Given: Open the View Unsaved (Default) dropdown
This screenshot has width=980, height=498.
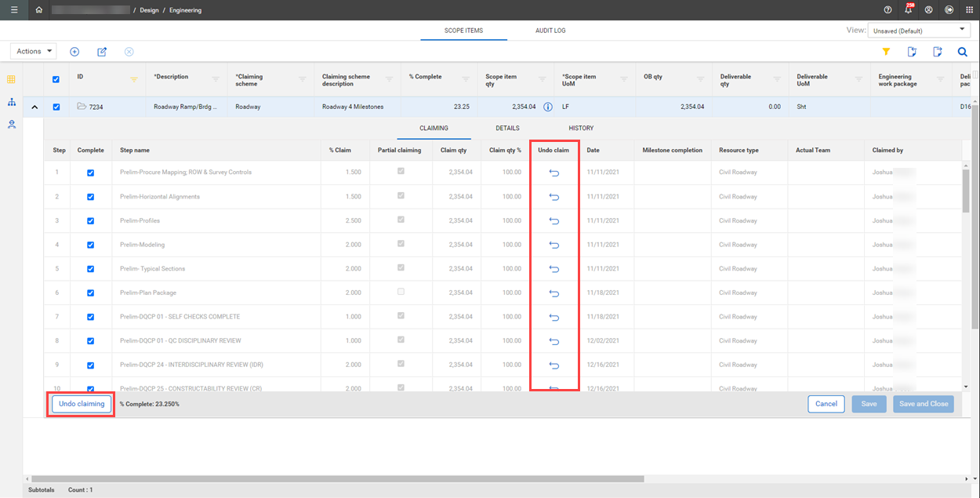Looking at the screenshot, I should [x=919, y=31].
